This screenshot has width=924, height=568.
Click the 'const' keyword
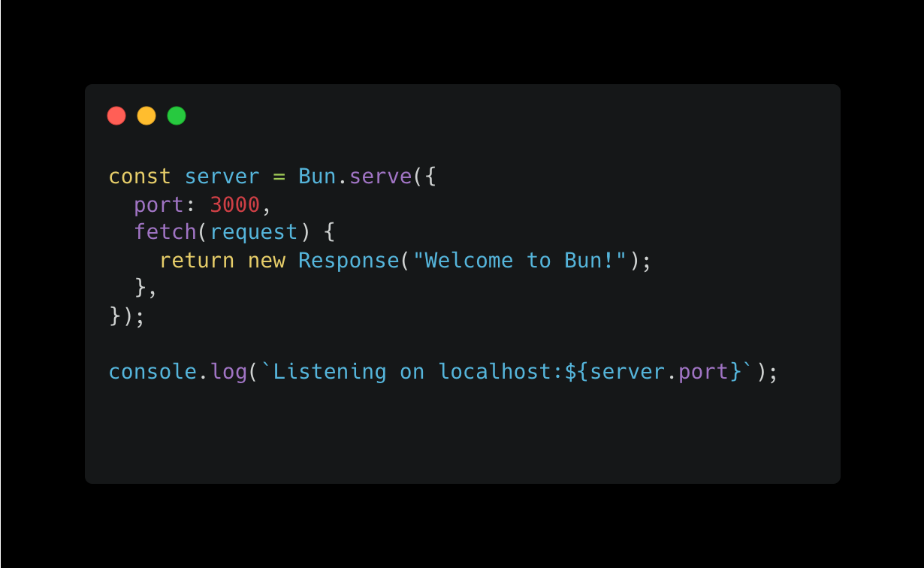(x=140, y=177)
